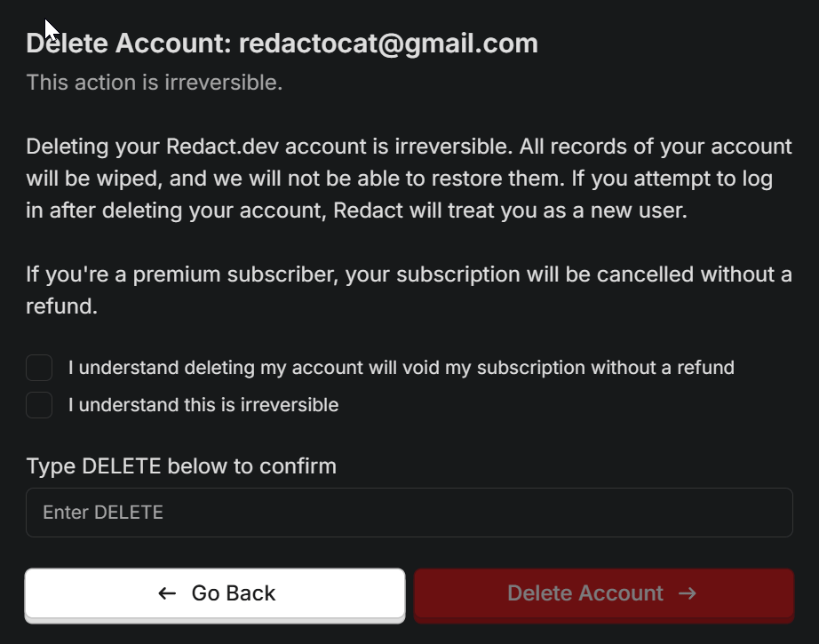Screen dimensions: 819x644
Task: Click the "Go Back" button text
Action: tap(234, 593)
